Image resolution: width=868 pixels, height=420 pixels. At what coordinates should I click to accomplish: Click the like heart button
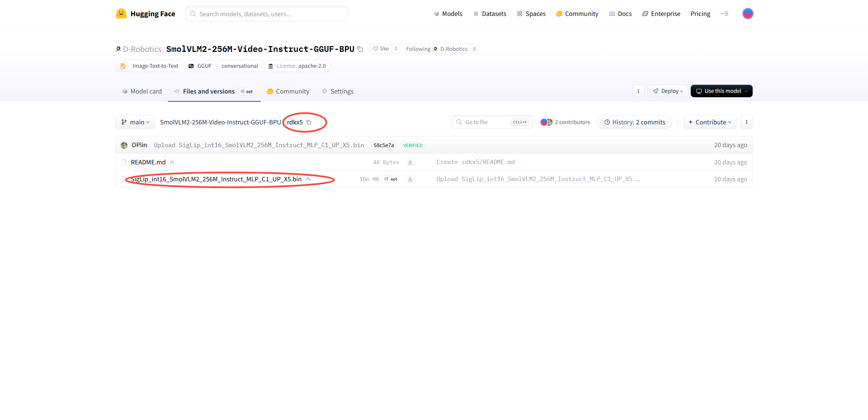pos(381,49)
